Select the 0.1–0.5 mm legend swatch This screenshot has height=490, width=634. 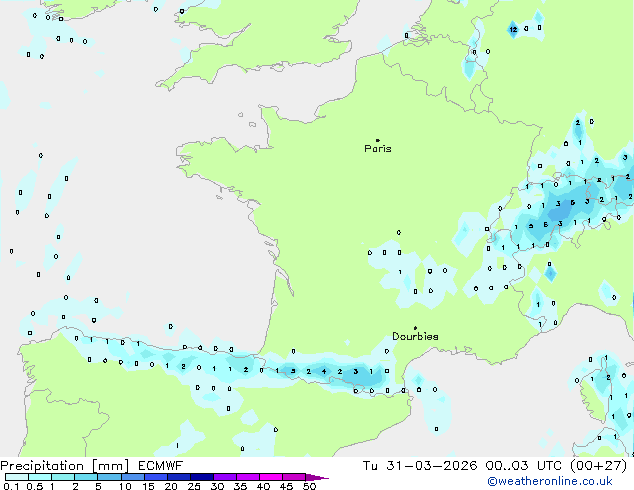17,477
